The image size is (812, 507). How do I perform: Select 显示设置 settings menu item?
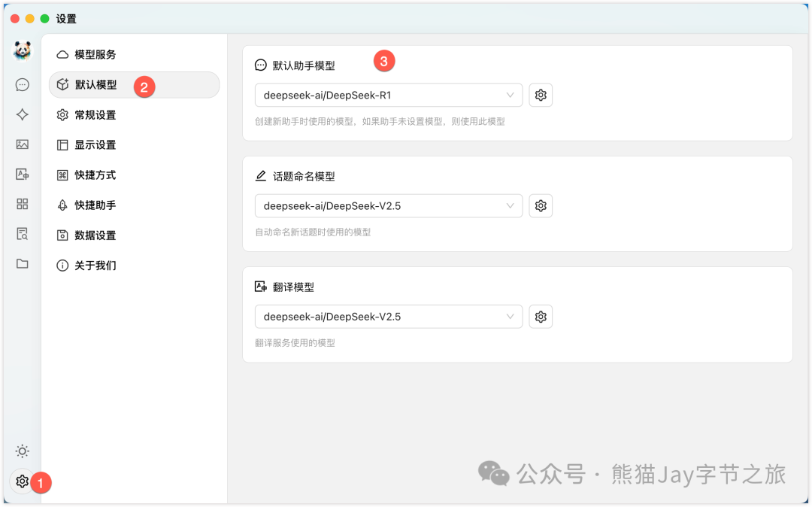[134, 145]
